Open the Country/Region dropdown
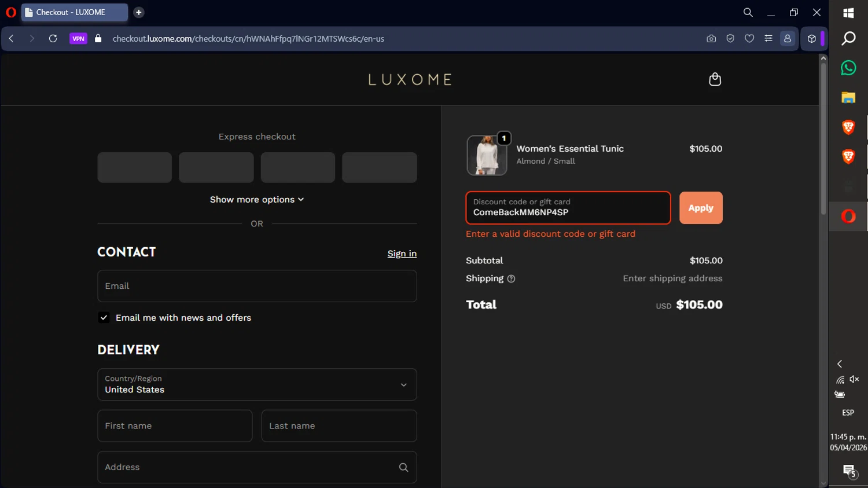868x488 pixels. tap(257, 384)
